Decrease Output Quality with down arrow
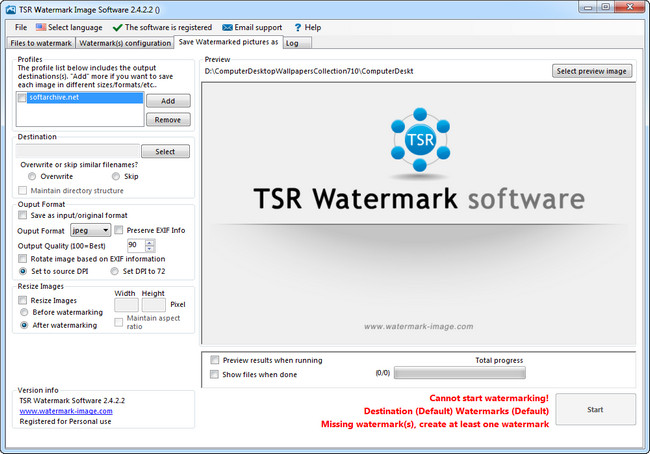This screenshot has width=650, height=454. point(150,249)
